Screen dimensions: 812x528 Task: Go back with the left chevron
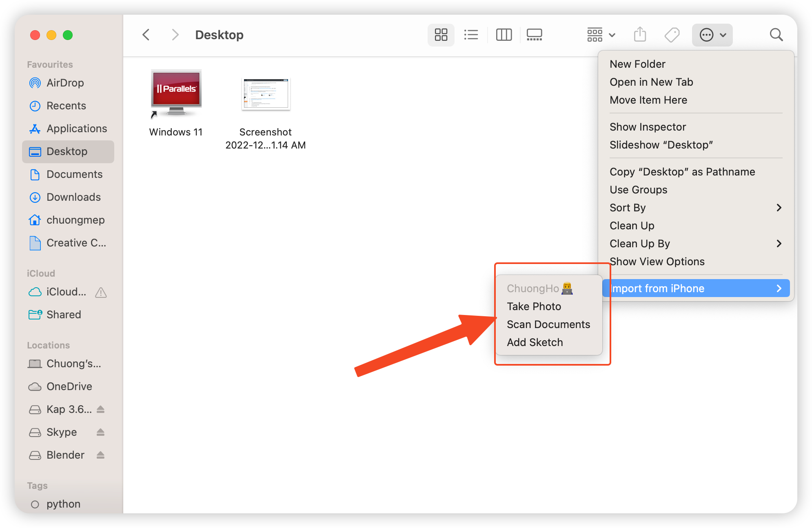[146, 35]
